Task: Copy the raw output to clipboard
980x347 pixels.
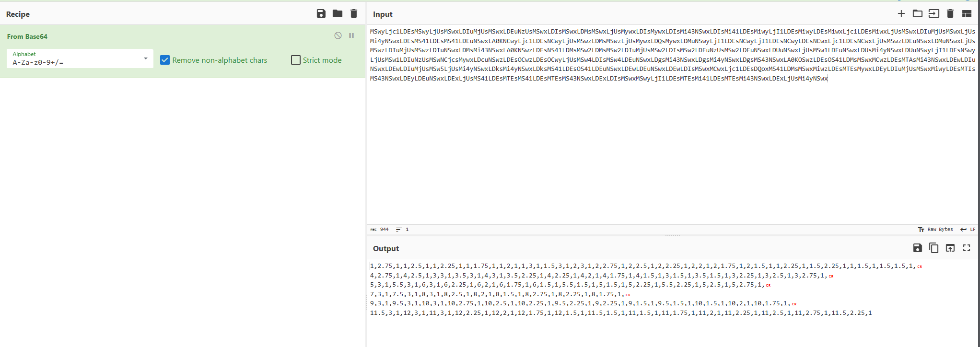Action: click(934, 248)
